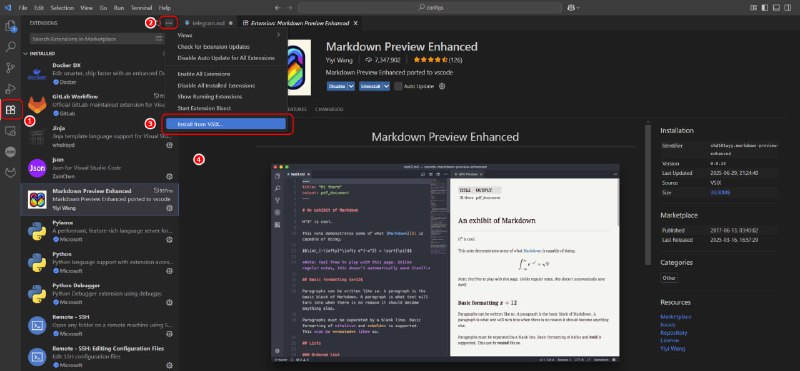Open manage gear for Remote - SSH extension
Viewport: 800px width, 371px height.
pyautogui.click(x=169, y=333)
